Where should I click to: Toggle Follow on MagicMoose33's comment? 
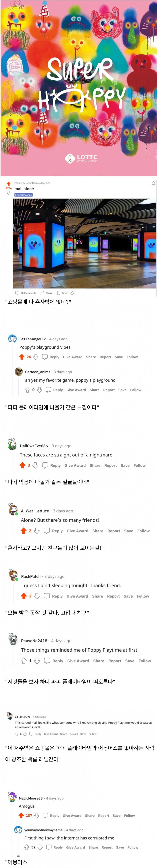[x=129, y=815]
